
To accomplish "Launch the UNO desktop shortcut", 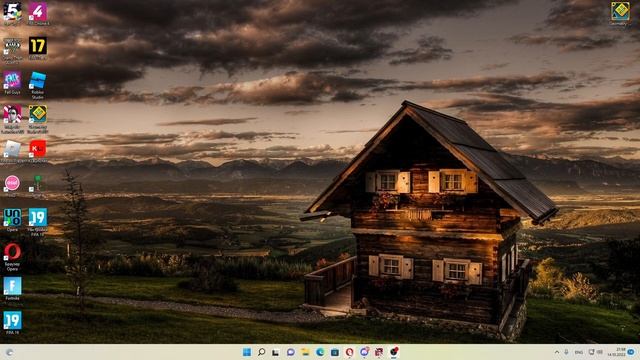I will [x=12, y=218].
